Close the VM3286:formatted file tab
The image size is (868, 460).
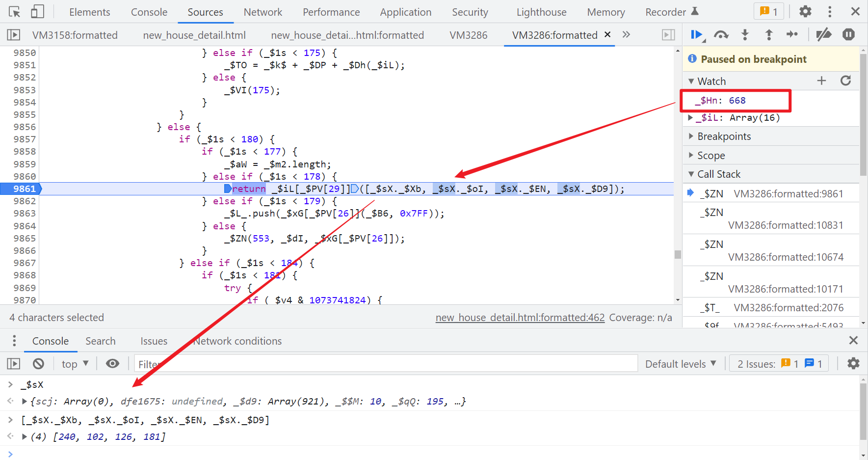(607, 34)
